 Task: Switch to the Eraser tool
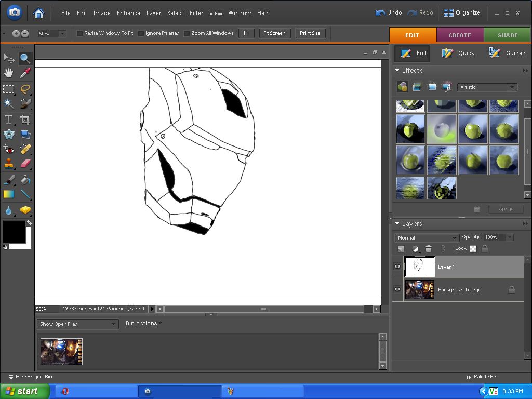click(25, 164)
